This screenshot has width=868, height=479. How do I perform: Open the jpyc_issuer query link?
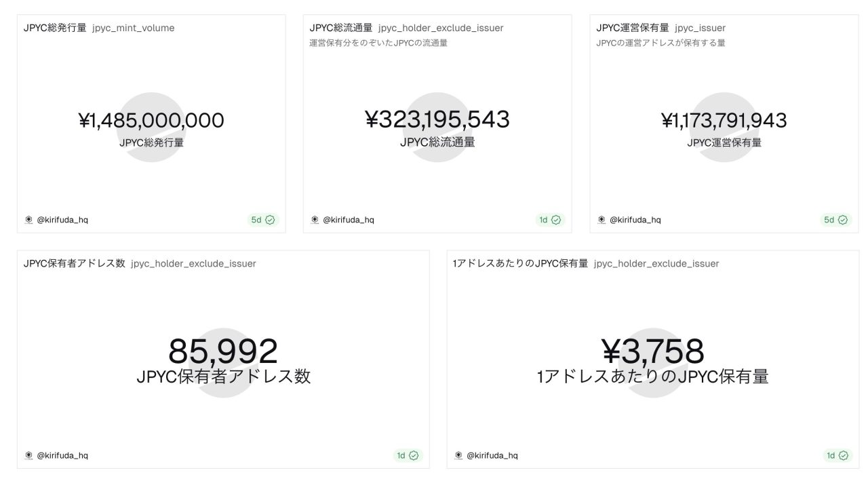[x=700, y=28]
